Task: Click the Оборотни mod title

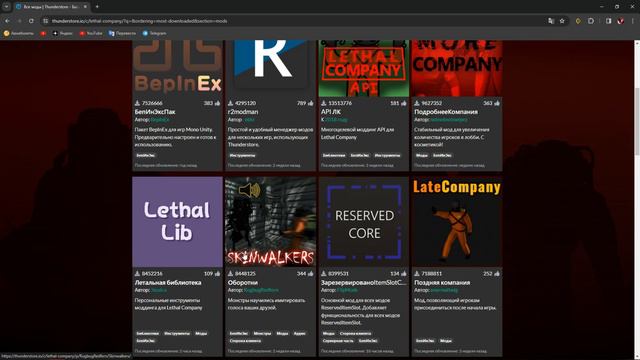Action: coord(242,282)
